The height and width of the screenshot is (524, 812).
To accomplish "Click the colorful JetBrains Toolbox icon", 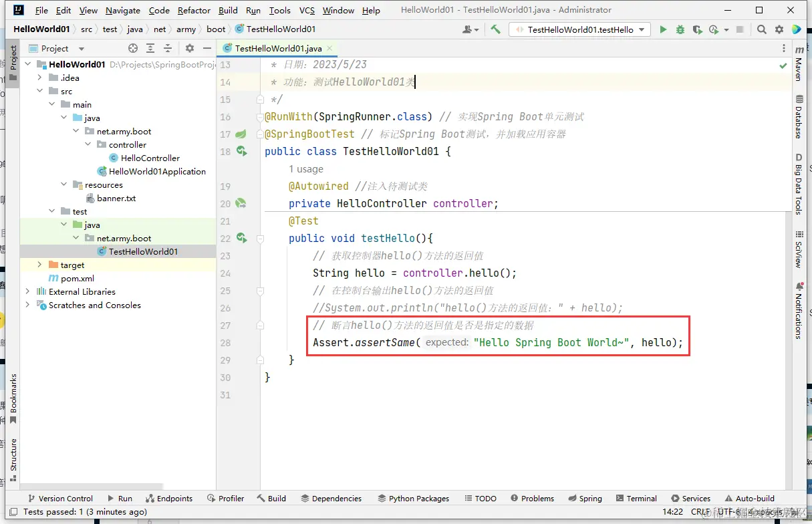I will tap(796, 29).
